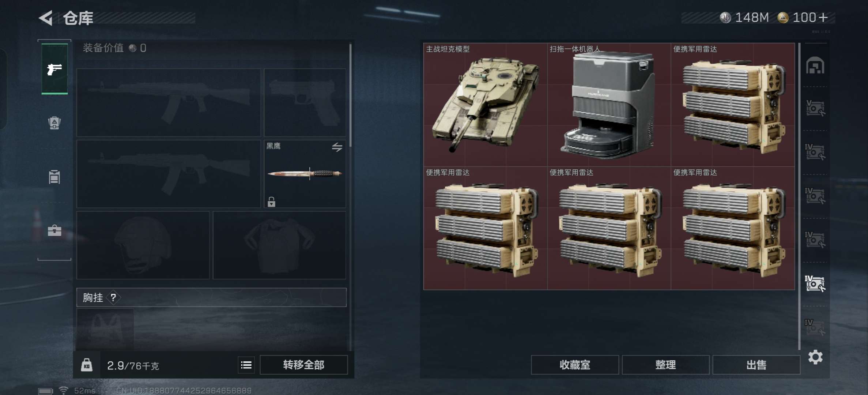The image size is (868, 395).
Task: Open the list view icon beside 转移全部
Action: click(x=246, y=365)
